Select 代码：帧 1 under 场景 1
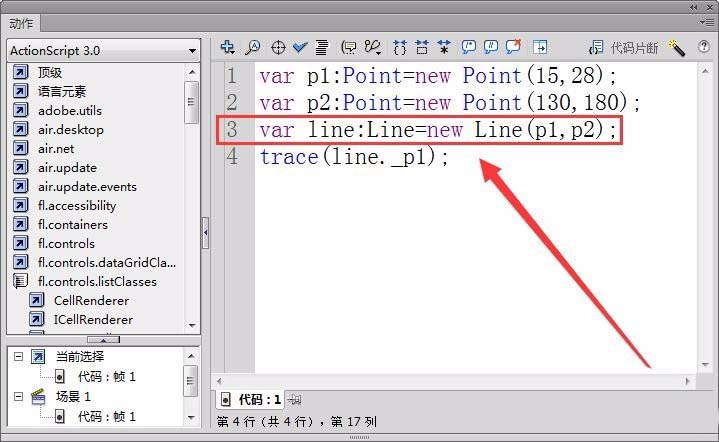719x442 pixels. [x=106, y=416]
